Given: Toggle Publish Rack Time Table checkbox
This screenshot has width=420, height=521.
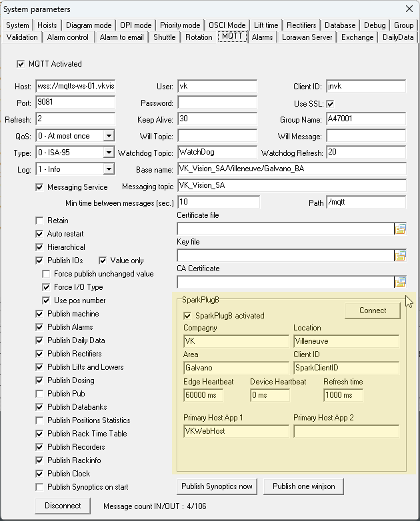Looking at the screenshot, I should (x=39, y=434).
